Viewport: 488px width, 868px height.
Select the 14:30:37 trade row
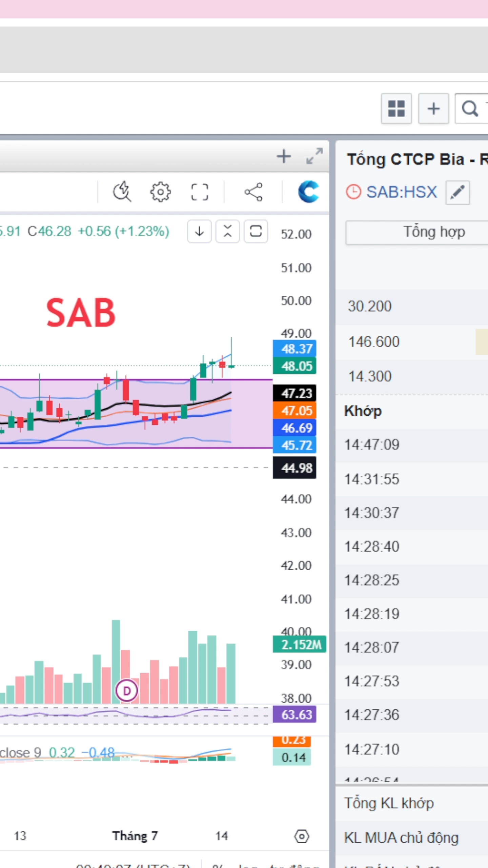[412, 513]
